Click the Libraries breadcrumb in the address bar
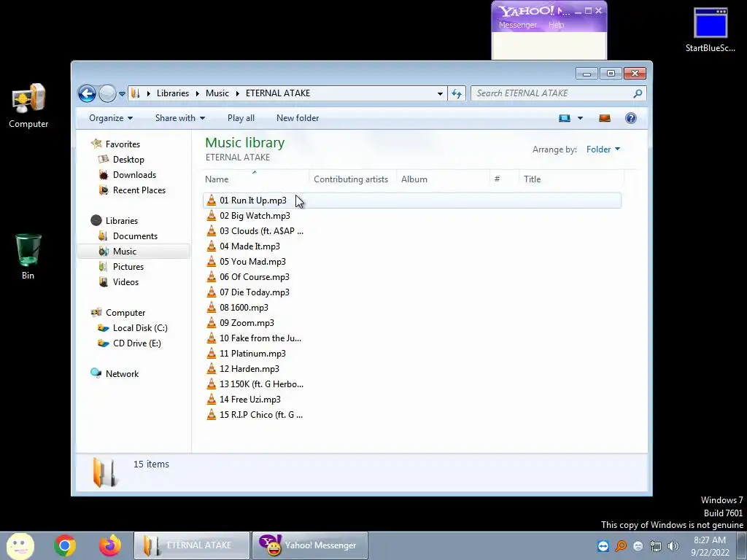 point(172,93)
